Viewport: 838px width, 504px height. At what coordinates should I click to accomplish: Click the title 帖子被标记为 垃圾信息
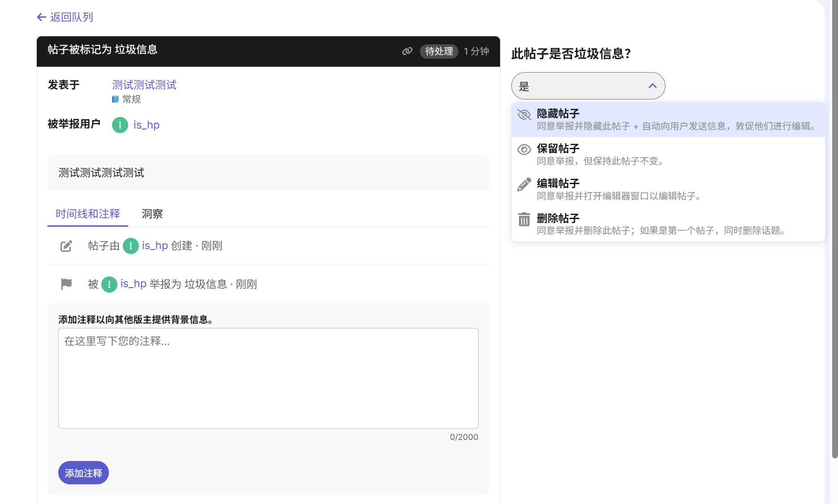(103, 49)
